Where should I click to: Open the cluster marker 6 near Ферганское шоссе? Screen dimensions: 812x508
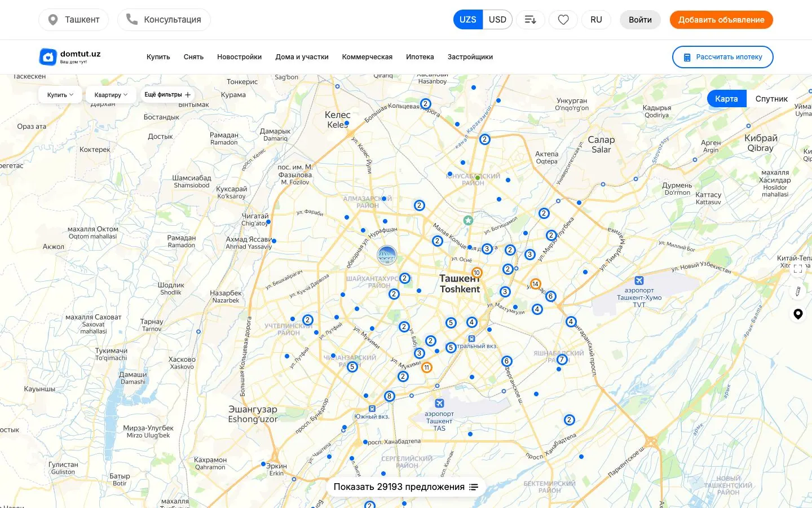point(506,361)
